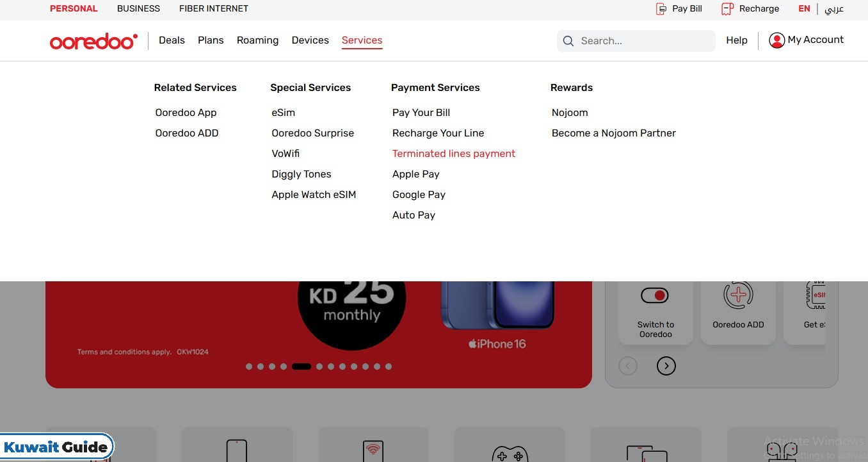Select the first banner carousel dot
Screen dimensions: 868x462
[x=249, y=367]
